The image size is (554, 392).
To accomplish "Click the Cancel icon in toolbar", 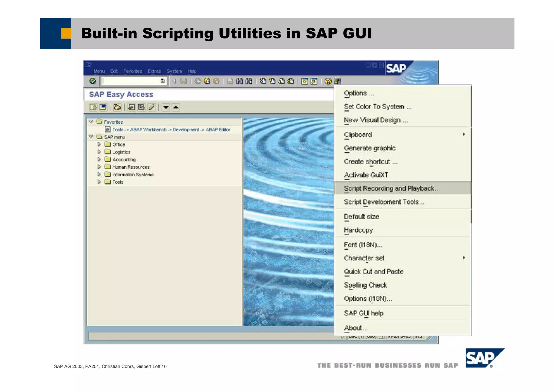I will pos(216,81).
